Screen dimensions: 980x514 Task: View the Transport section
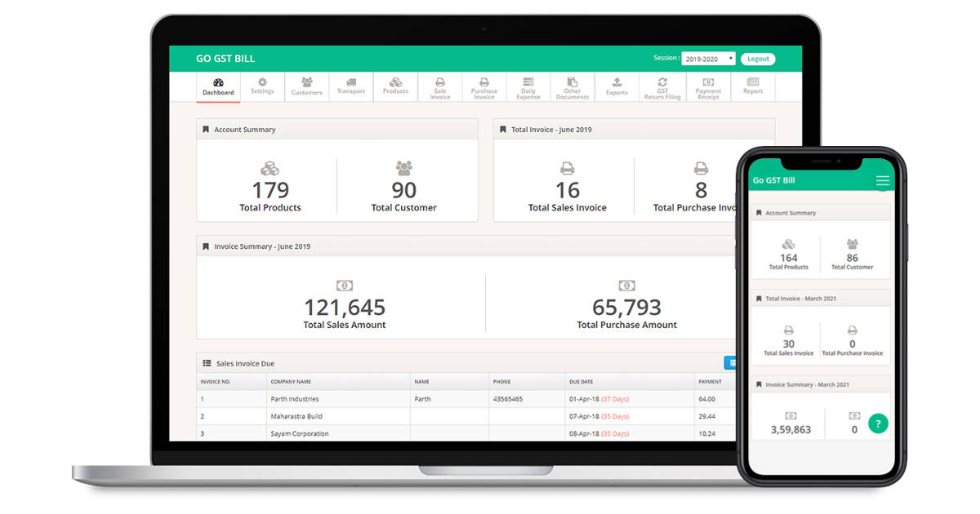[x=350, y=86]
